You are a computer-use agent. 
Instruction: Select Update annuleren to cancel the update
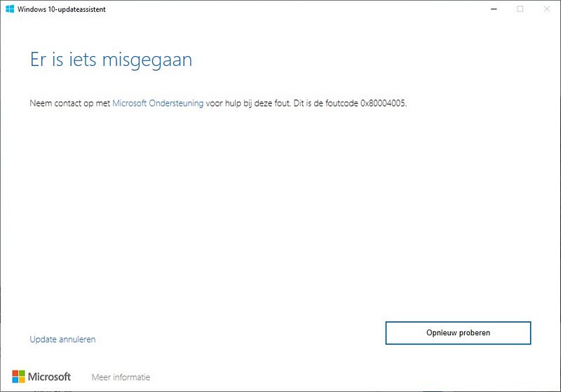click(62, 339)
